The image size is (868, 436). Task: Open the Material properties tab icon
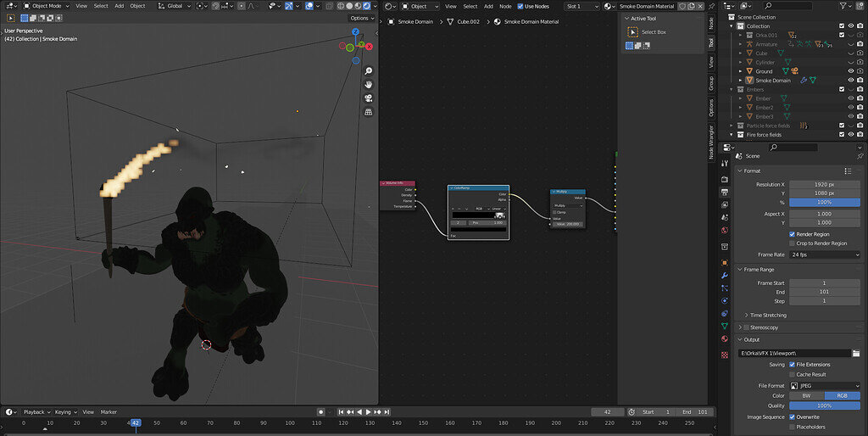coord(725,338)
